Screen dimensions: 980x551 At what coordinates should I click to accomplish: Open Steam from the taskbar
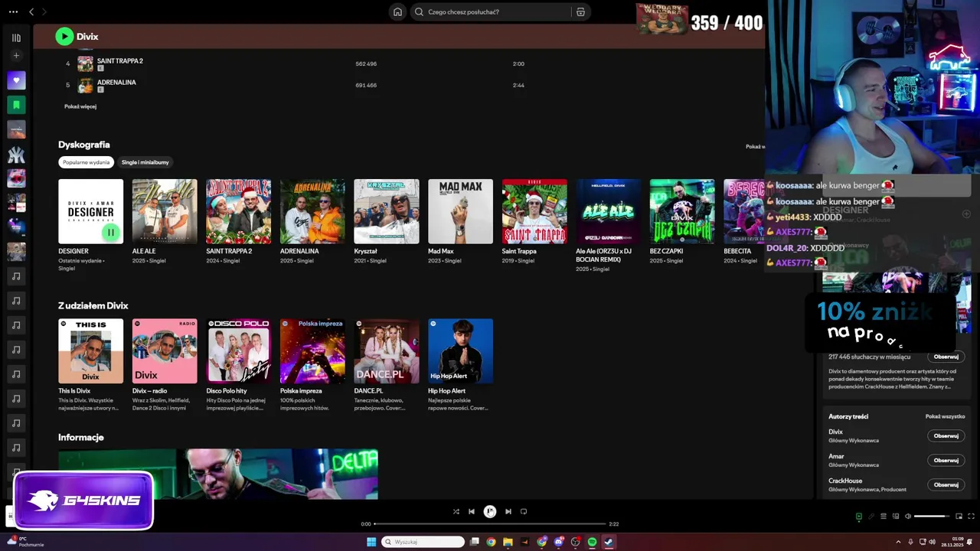pyautogui.click(x=609, y=542)
